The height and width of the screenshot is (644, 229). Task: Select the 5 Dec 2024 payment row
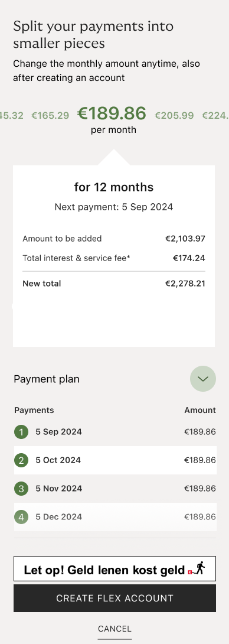115,517
